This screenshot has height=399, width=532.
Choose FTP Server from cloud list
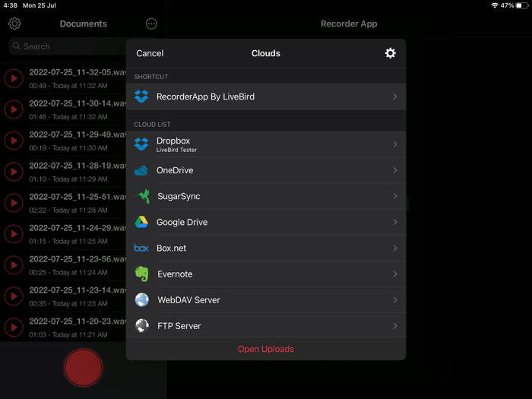point(266,326)
